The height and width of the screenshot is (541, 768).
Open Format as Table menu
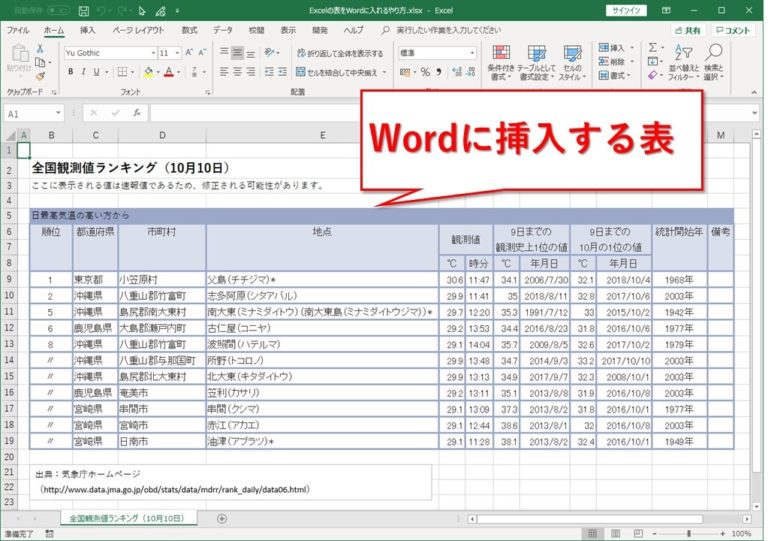pyautogui.click(x=536, y=63)
